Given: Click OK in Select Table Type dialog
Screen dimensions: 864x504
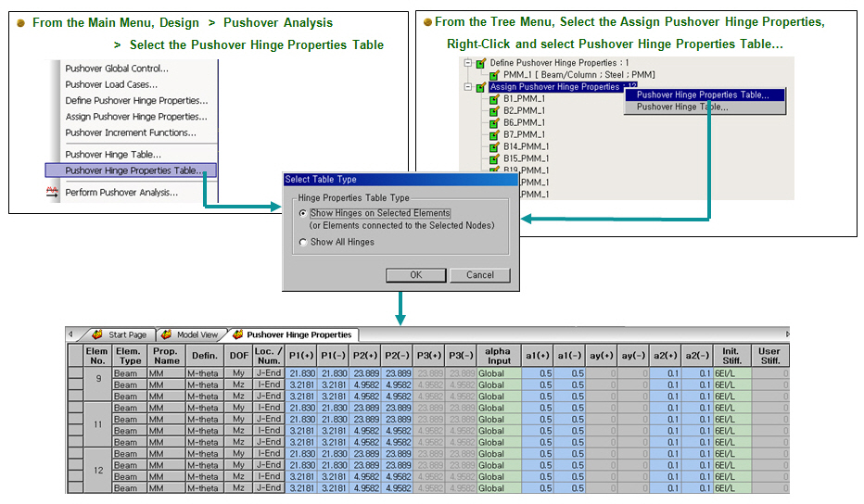Looking at the screenshot, I should (416, 275).
